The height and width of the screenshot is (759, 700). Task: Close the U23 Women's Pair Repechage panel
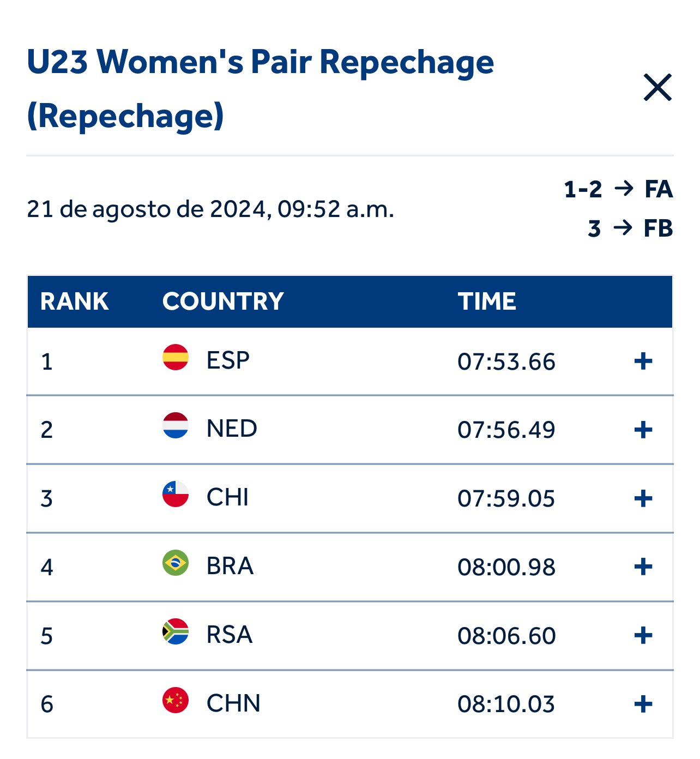tap(657, 88)
